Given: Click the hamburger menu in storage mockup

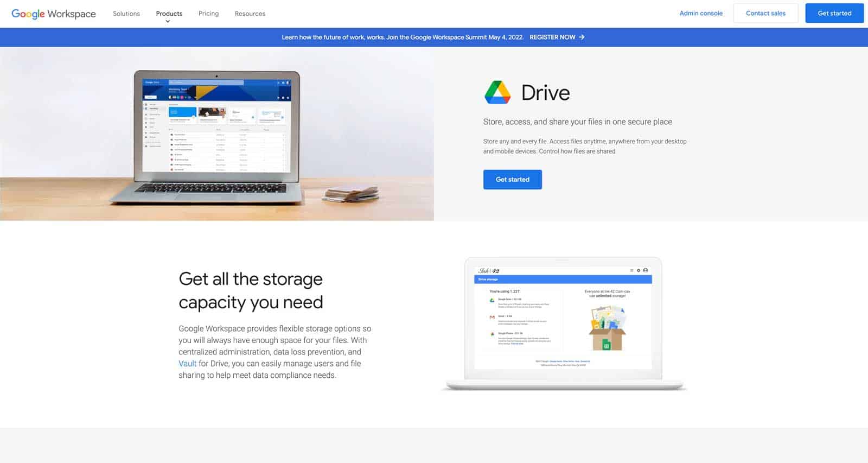Looking at the screenshot, I should coord(631,270).
